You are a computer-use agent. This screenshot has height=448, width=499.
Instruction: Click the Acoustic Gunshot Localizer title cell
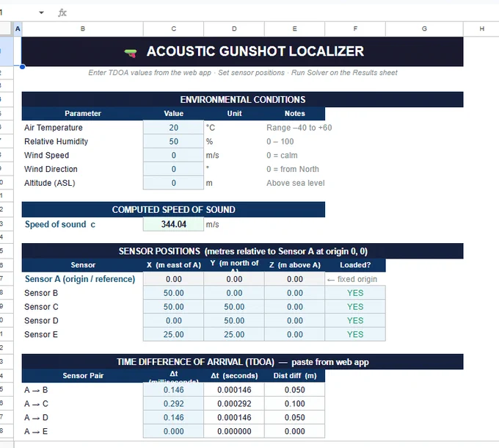242,51
